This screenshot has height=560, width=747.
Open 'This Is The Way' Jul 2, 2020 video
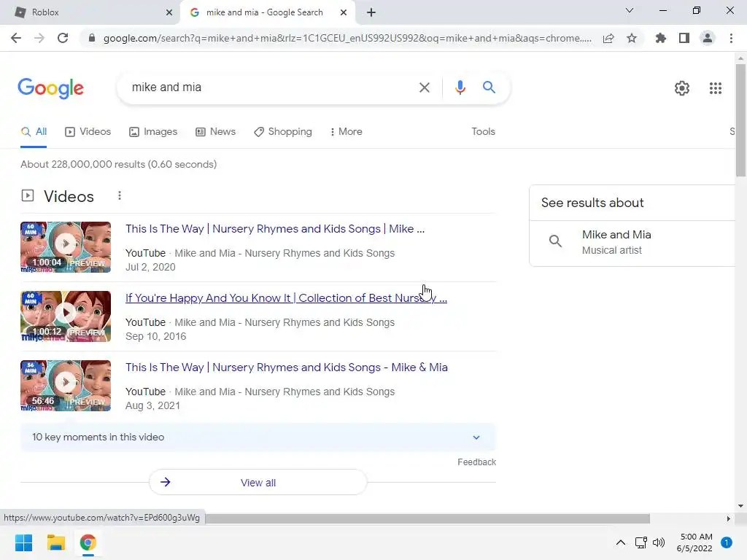click(275, 229)
